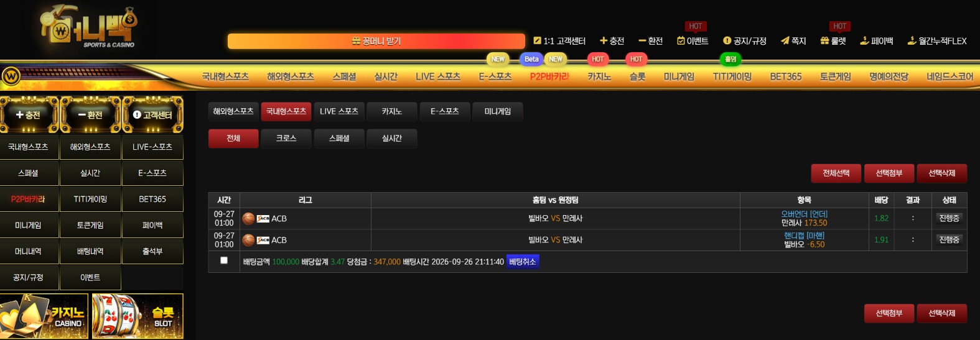Click the 전체선택 button
The image size is (980, 340).
836,173
